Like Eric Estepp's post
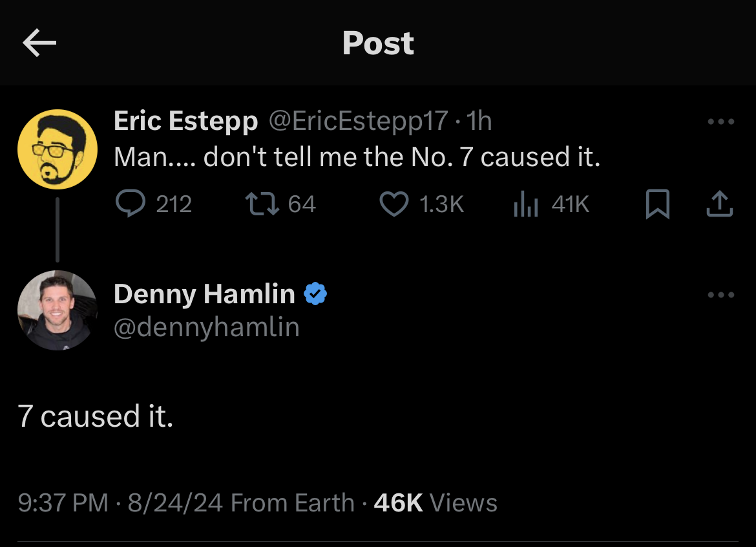The width and height of the screenshot is (756, 547). pos(394,204)
